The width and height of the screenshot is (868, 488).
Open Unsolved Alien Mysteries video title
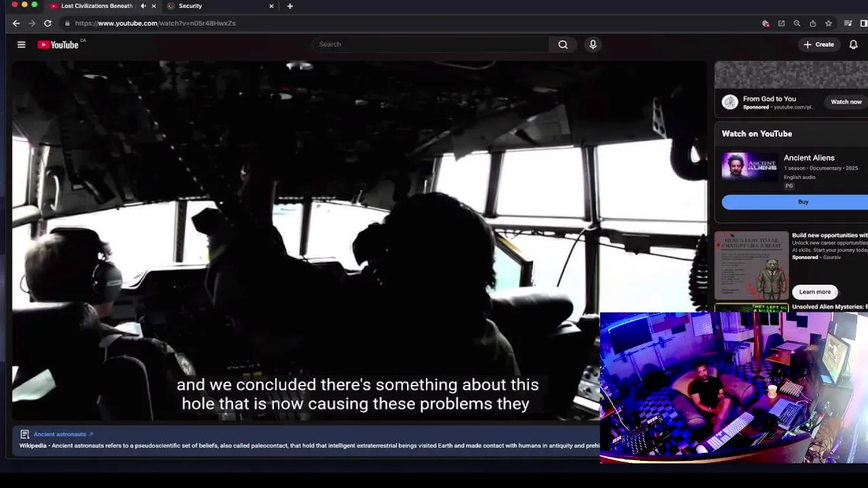click(x=829, y=307)
